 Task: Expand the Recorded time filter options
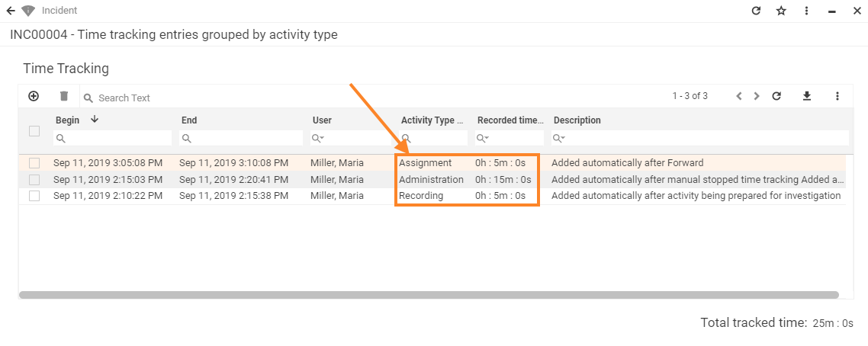(x=484, y=138)
